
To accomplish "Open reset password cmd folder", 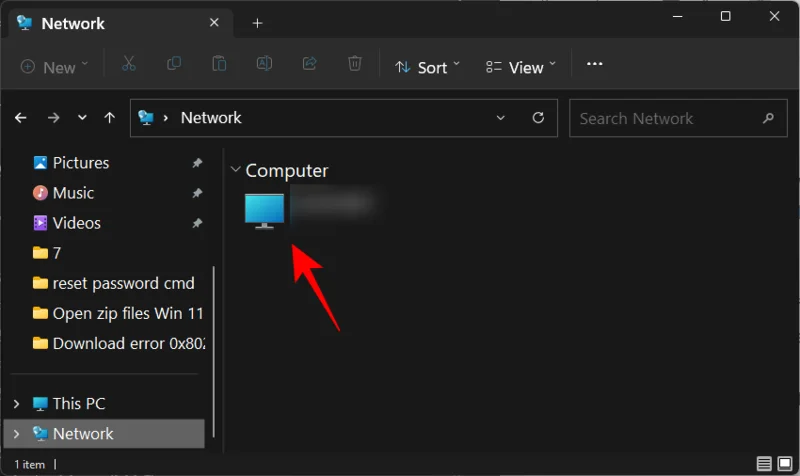I will tap(114, 283).
